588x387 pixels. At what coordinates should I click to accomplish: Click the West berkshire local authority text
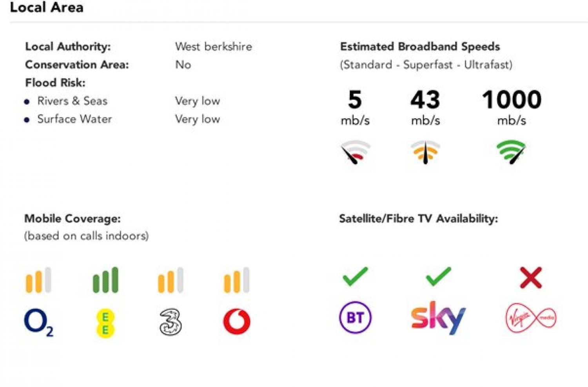214,47
